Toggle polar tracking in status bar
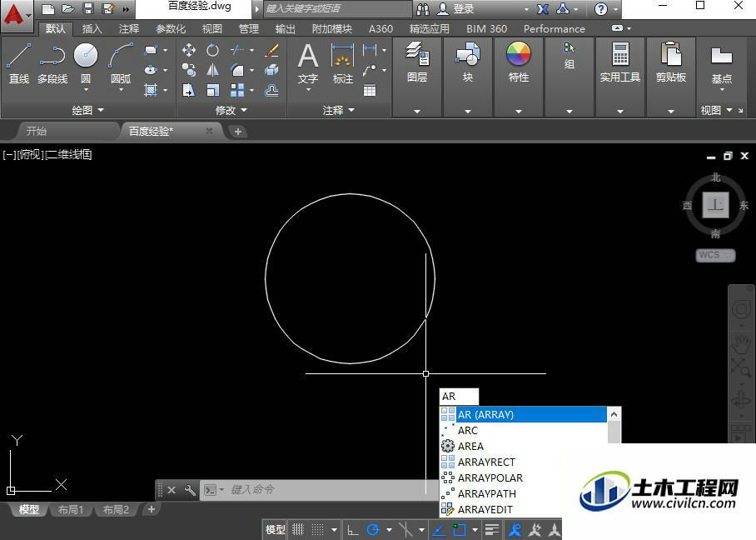The image size is (756, 540). tap(373, 530)
